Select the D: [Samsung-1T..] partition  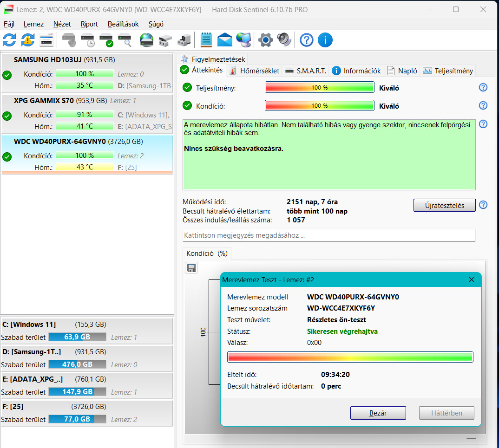86,358
